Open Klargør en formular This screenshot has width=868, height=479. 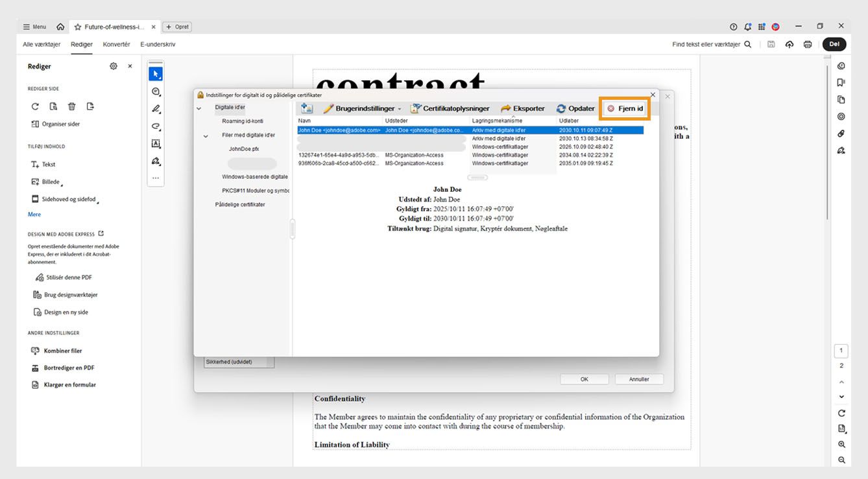[63, 385]
